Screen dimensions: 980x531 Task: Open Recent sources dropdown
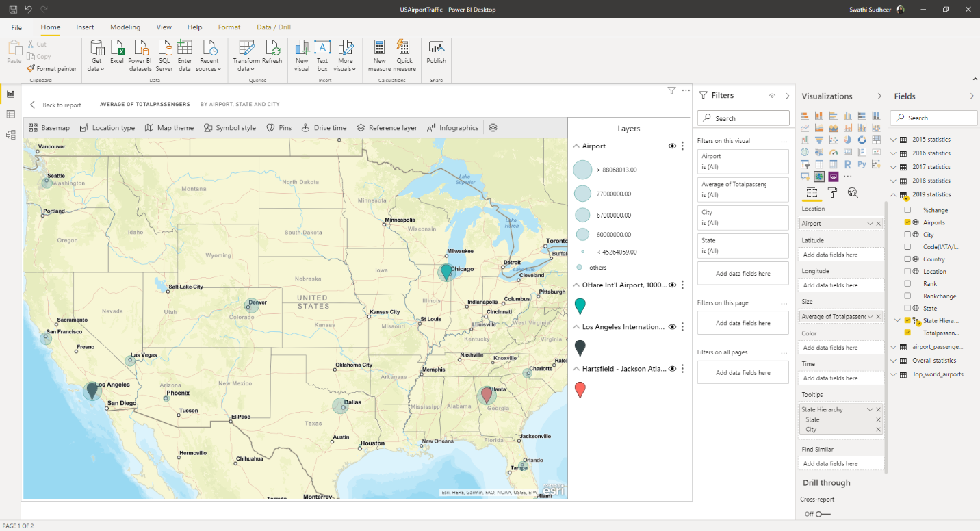[209, 55]
